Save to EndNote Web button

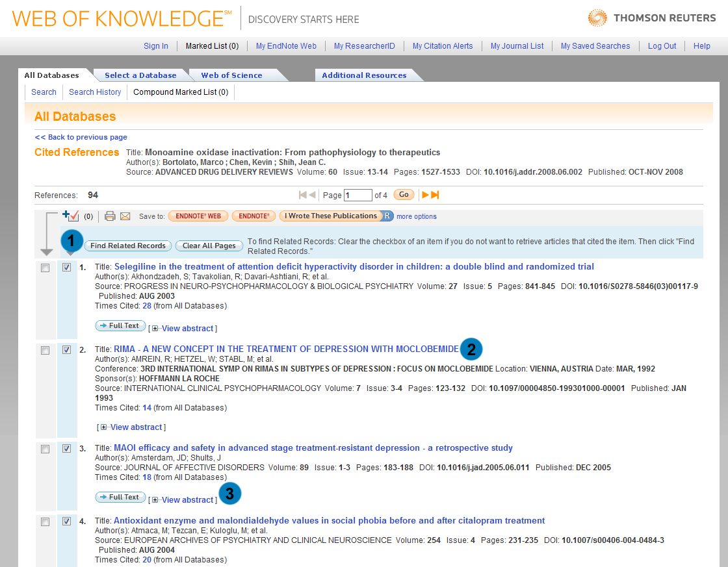(198, 216)
